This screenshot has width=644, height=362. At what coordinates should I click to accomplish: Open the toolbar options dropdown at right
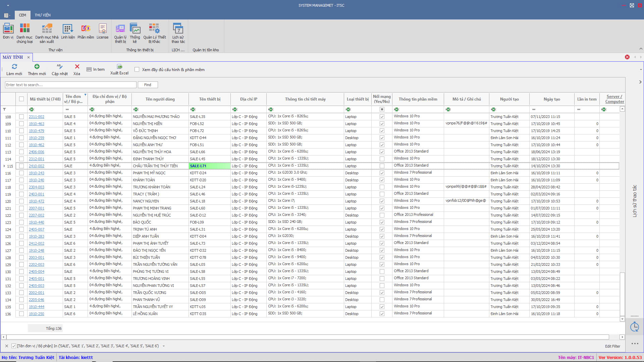(641, 70)
